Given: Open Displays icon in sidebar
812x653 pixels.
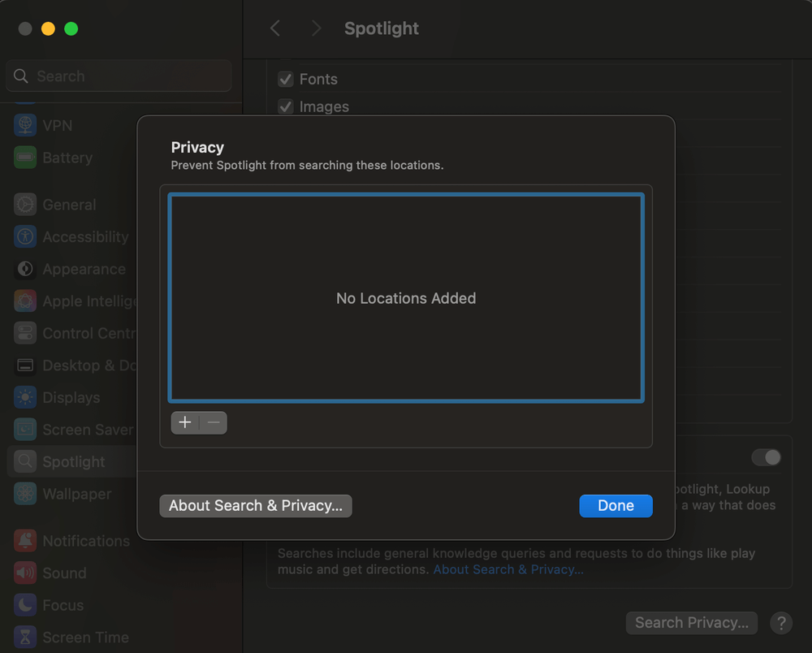Looking at the screenshot, I should point(25,397).
